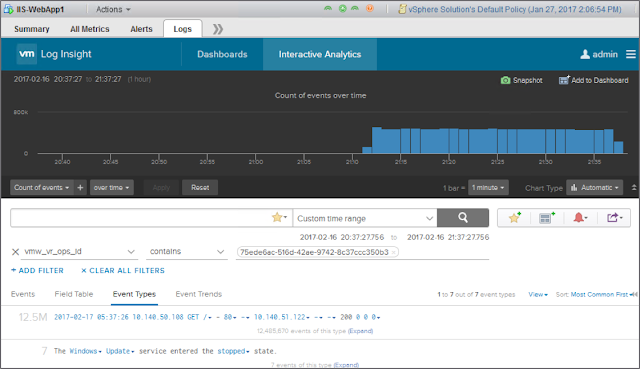Open the Automatic chart type dropdown
The height and width of the screenshot is (369, 640).
tap(595, 187)
